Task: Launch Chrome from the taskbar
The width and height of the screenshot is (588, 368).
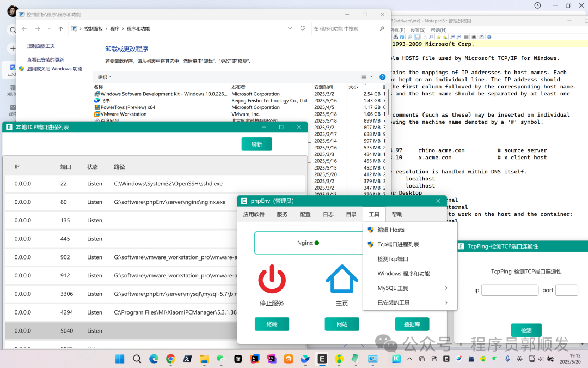Action: [170, 359]
